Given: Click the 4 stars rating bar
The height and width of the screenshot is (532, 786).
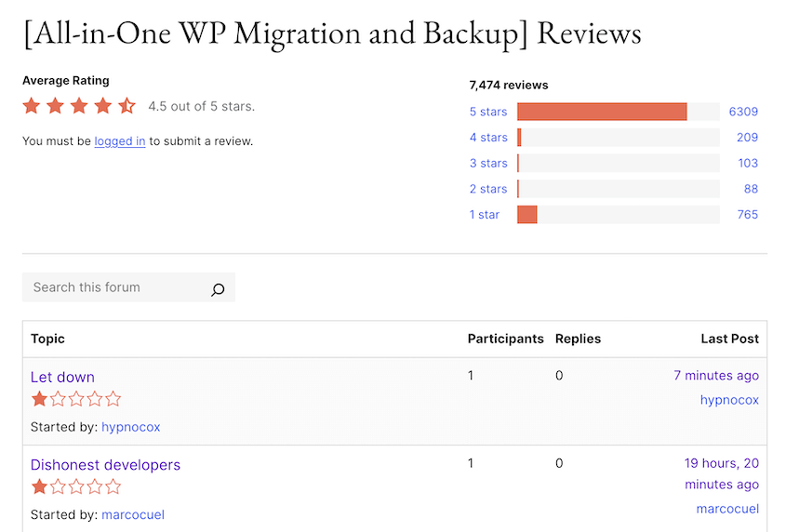Looking at the screenshot, I should click(619, 138).
